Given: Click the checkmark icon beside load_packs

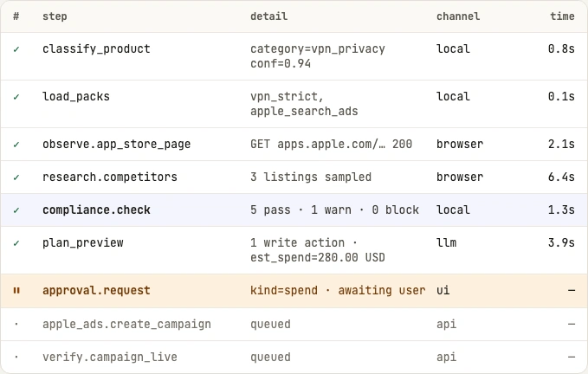Looking at the screenshot, I should (x=16, y=97).
